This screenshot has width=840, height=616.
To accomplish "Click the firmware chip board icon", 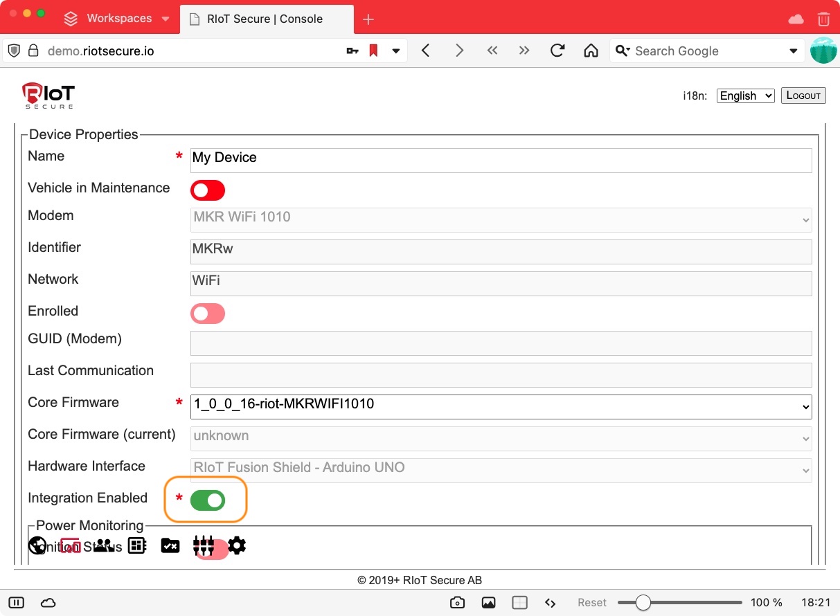I will click(x=137, y=546).
